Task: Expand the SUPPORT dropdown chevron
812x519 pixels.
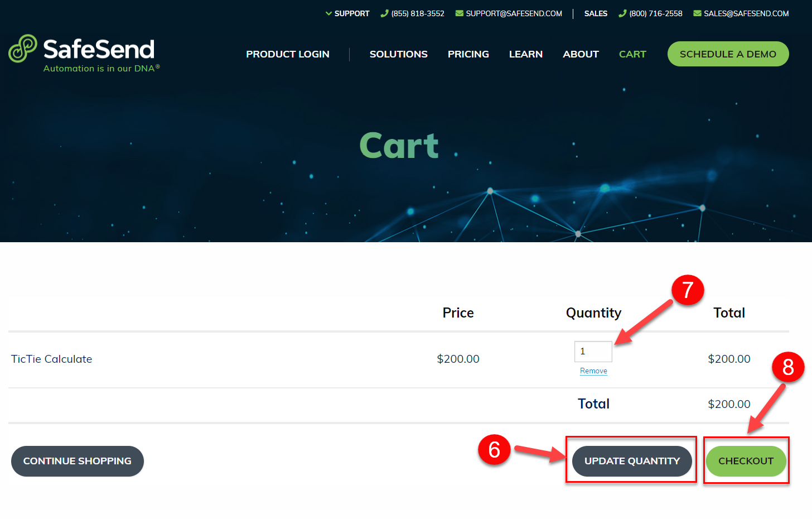Action: pos(328,13)
